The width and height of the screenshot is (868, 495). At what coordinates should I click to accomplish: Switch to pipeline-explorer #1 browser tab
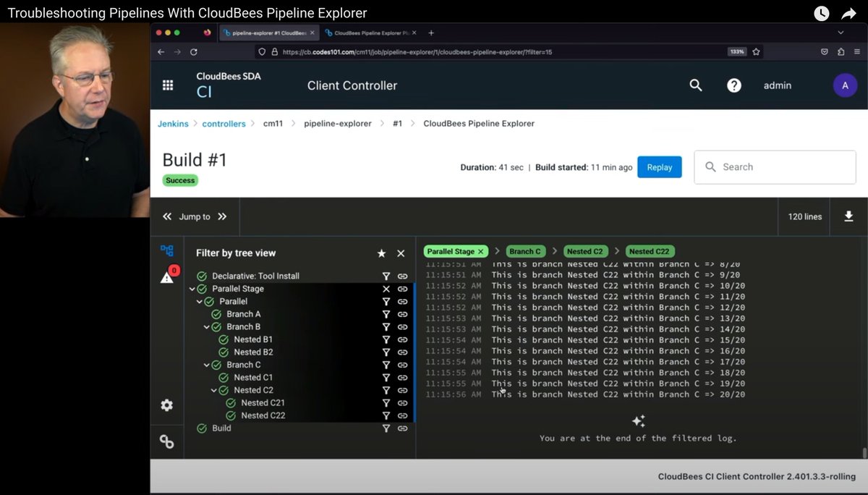[x=268, y=33]
